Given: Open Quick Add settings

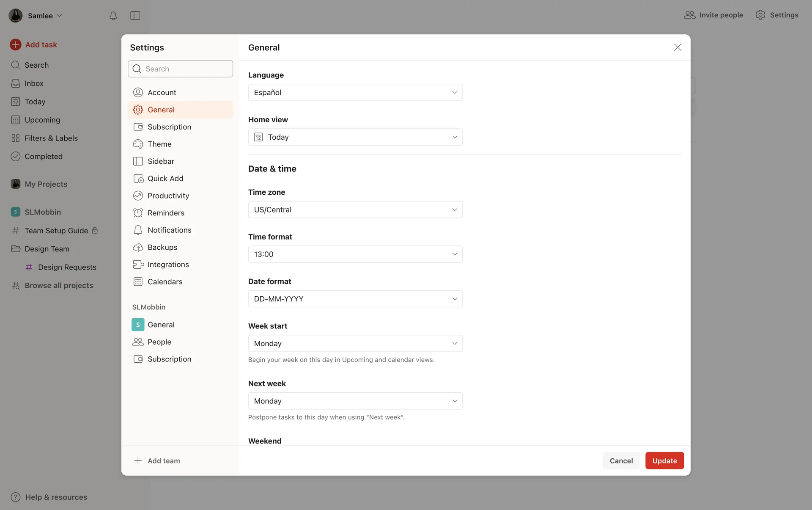Looking at the screenshot, I should coord(165,179).
